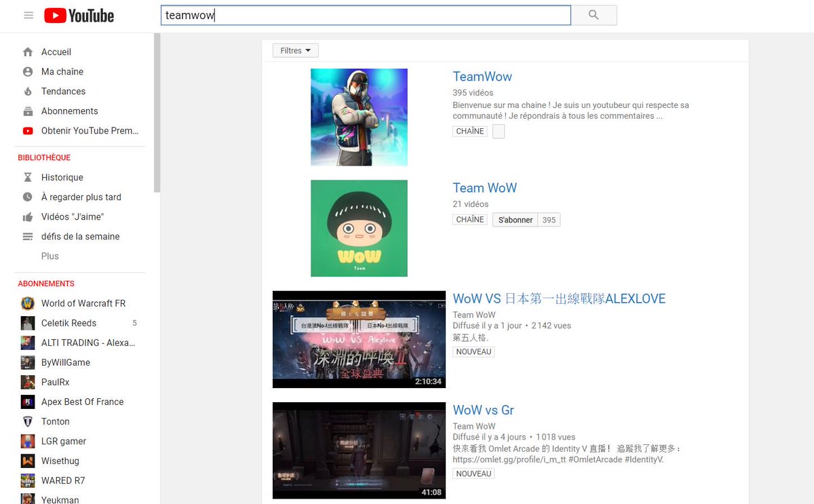The image size is (814, 504).
Task: Click the World of Warcraft FR avatar
Action: coord(28,303)
